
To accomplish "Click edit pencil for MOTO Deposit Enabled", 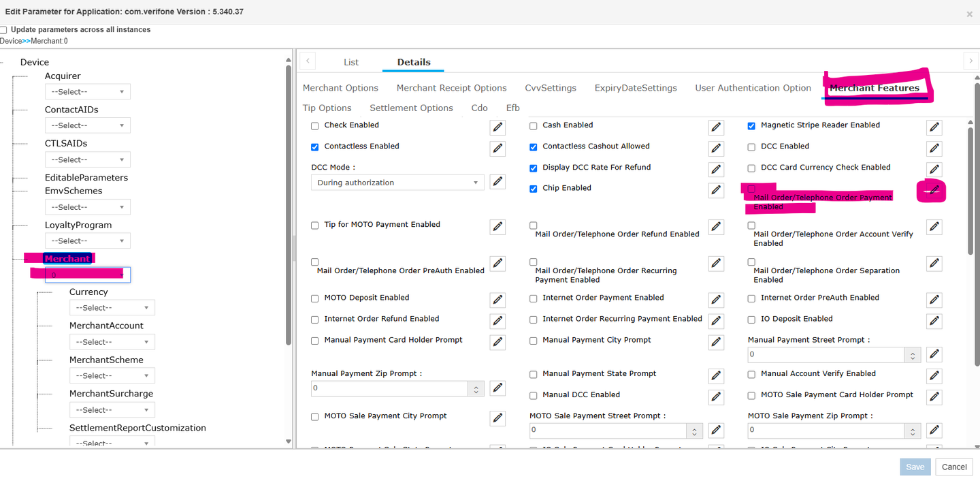I will [x=497, y=300].
